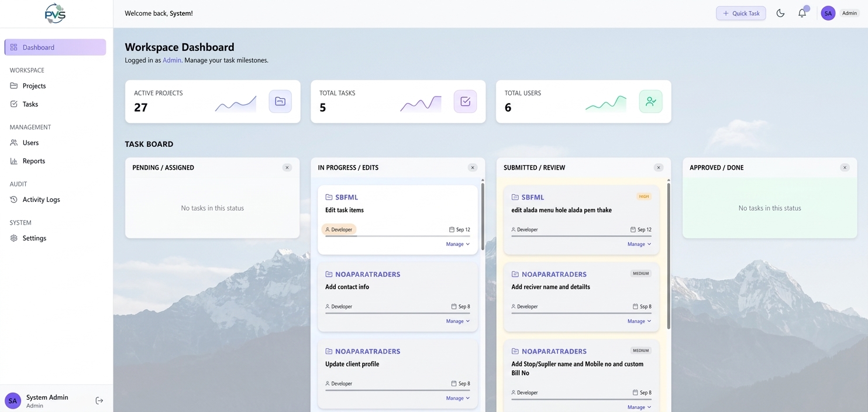This screenshot has height=412, width=868.
Task: Click calendar icon on Add contact info card
Action: (x=454, y=306)
